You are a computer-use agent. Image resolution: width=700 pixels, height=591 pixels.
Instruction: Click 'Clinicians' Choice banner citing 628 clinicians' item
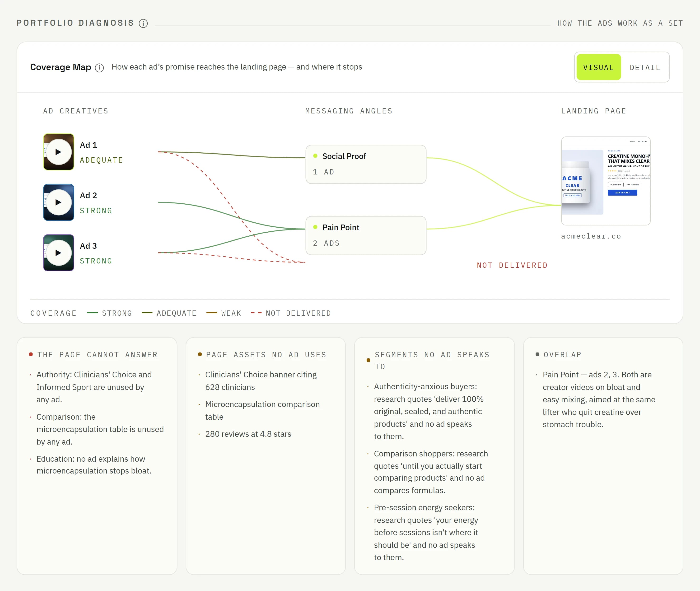(x=261, y=381)
